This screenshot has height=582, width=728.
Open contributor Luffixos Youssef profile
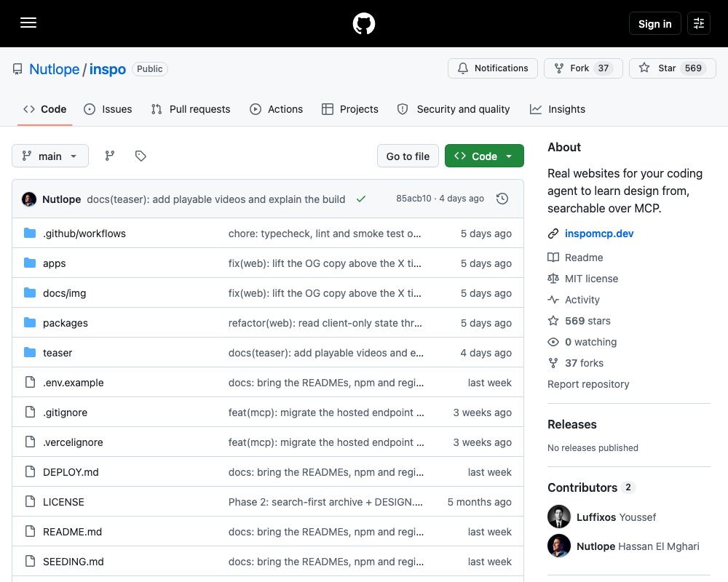pos(616,517)
